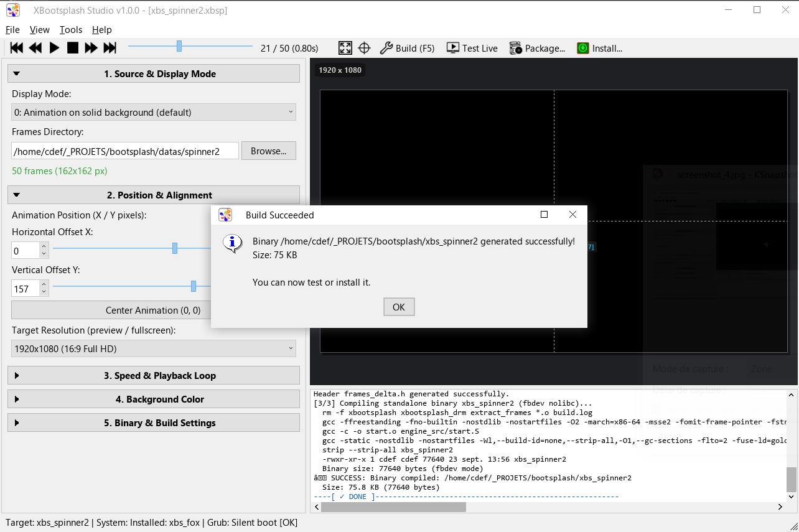The width and height of the screenshot is (799, 532).
Task: Click the Horizontal Offset X slider handle
Action: 175,248
